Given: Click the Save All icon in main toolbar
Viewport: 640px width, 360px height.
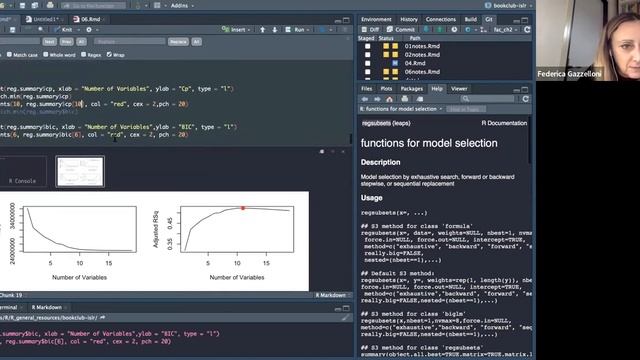Looking at the screenshot, I should (x=35, y=6).
